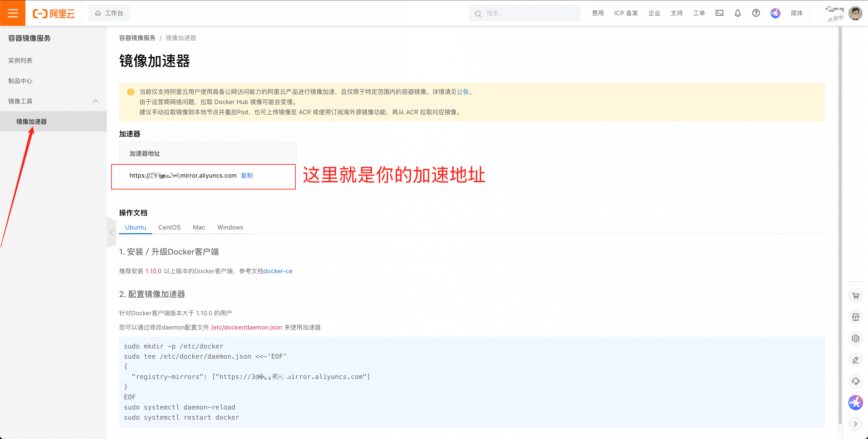Click the AI assistant icon in top bar
Image resolution: width=868 pixels, height=439 pixels.
tap(775, 13)
